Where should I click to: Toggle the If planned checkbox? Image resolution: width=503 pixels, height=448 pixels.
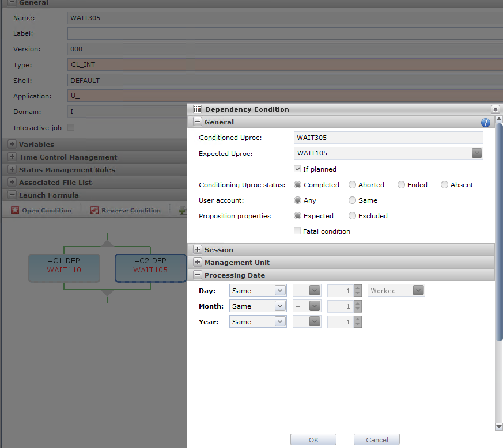pyautogui.click(x=297, y=169)
